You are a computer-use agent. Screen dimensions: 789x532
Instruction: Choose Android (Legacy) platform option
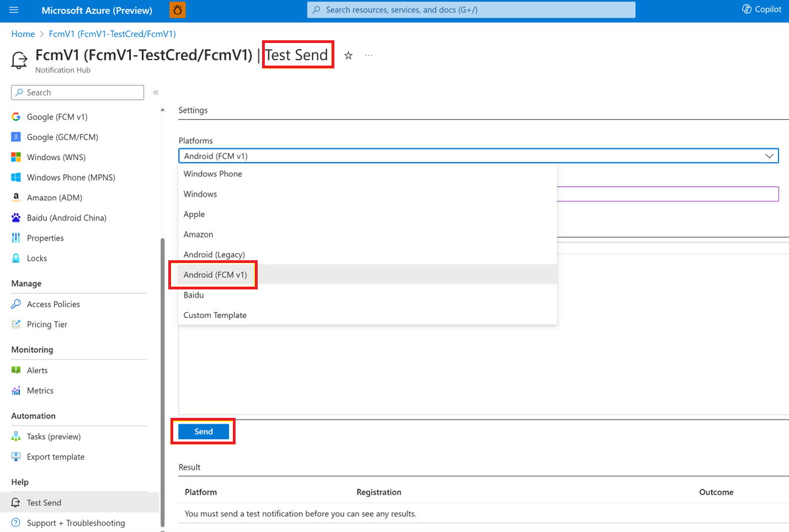coord(367,255)
